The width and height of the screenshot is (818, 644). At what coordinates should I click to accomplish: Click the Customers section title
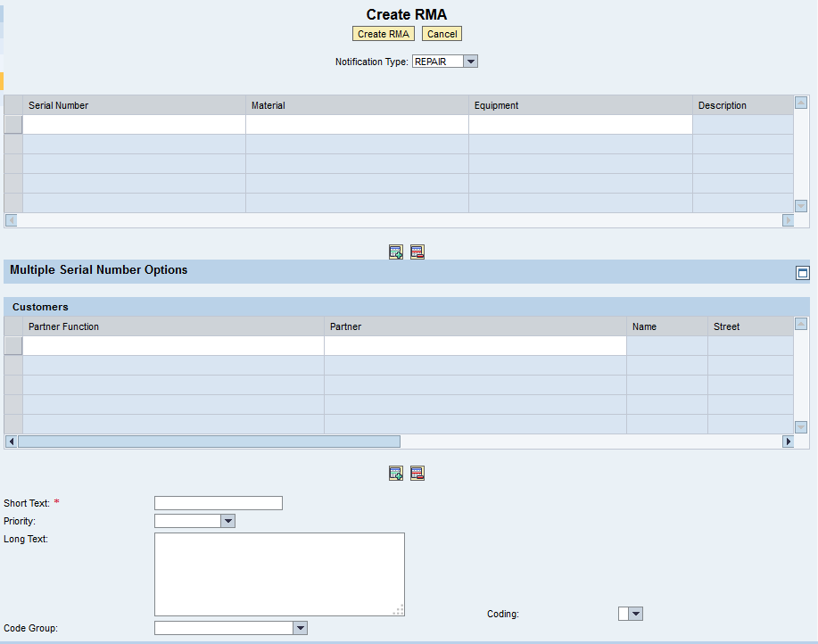[40, 307]
